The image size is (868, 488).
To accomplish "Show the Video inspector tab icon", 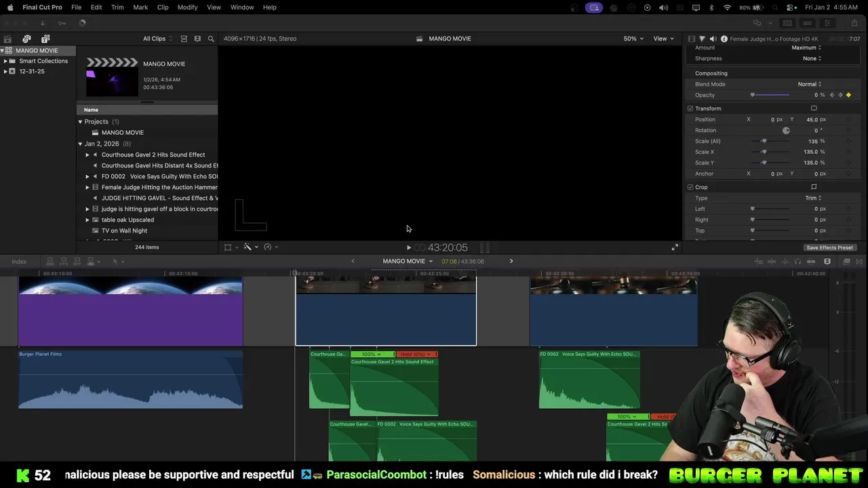I will 691,39.
